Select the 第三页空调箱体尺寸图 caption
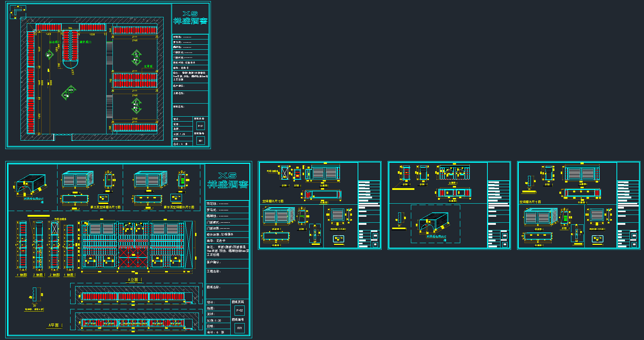This screenshot has width=644, height=340. pyautogui.click(x=105, y=207)
